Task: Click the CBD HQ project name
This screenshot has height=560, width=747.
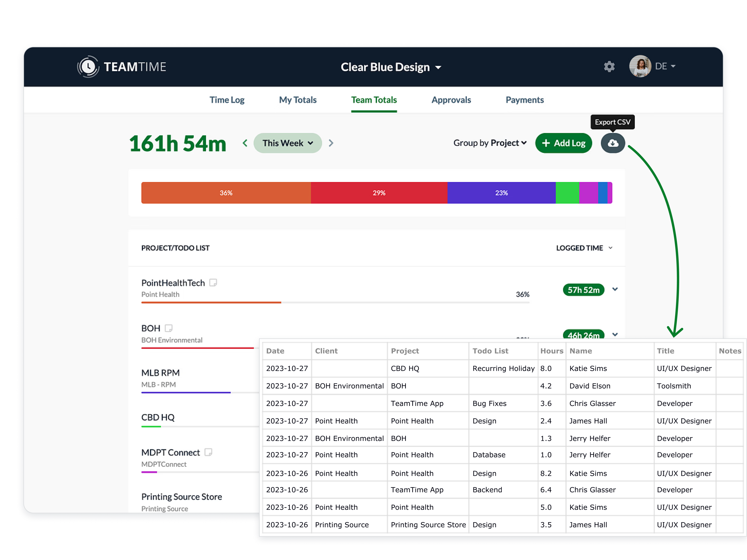Action: point(158,418)
